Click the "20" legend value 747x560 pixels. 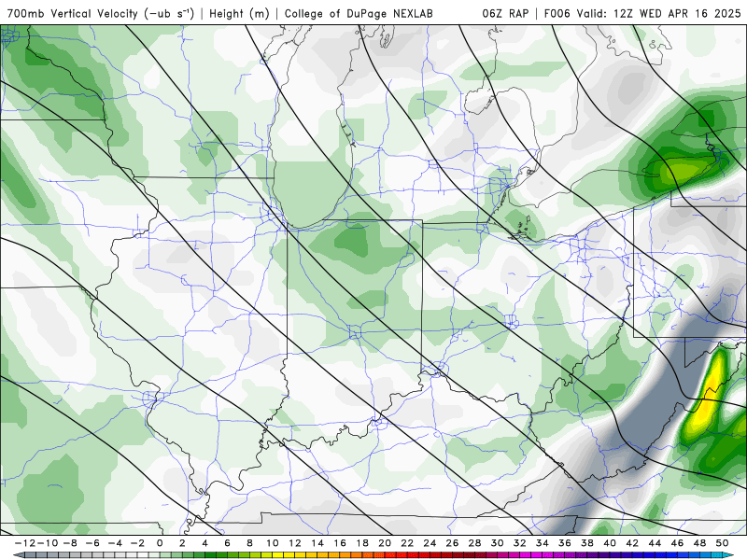click(x=385, y=543)
